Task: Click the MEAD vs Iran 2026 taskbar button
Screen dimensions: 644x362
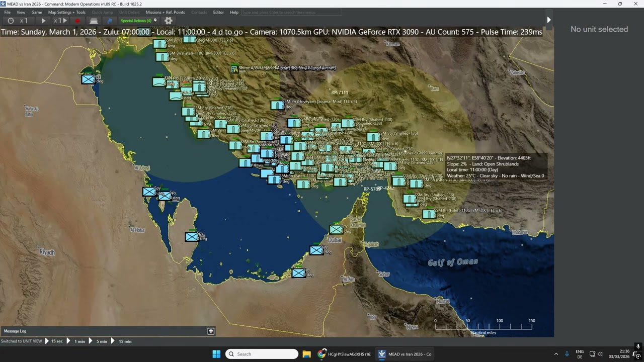Action: coord(405,354)
